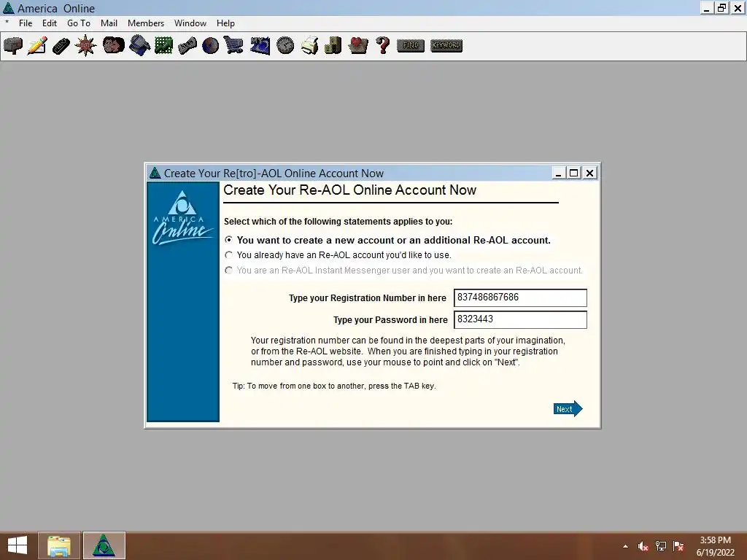The width and height of the screenshot is (747, 560).
Task: Open the Action Center flag icon
Action: 678,546
